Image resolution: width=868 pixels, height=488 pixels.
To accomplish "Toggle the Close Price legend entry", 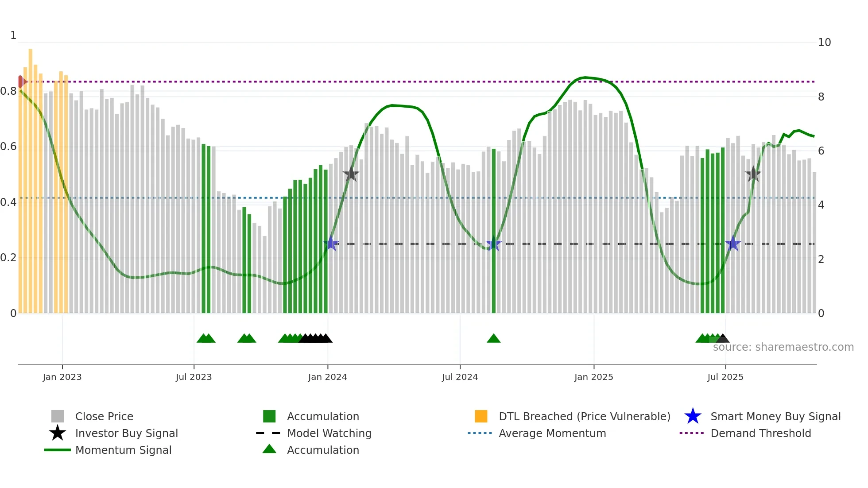I will click(104, 416).
